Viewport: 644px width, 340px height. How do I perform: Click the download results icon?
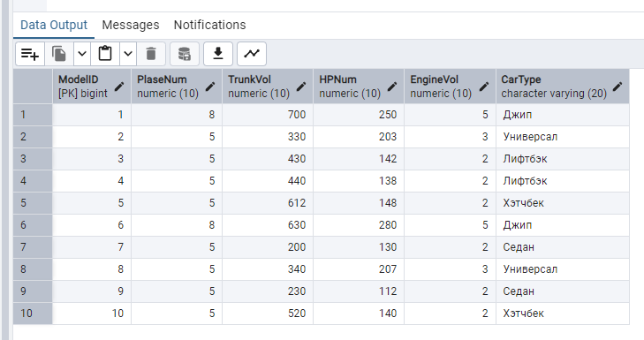point(218,54)
